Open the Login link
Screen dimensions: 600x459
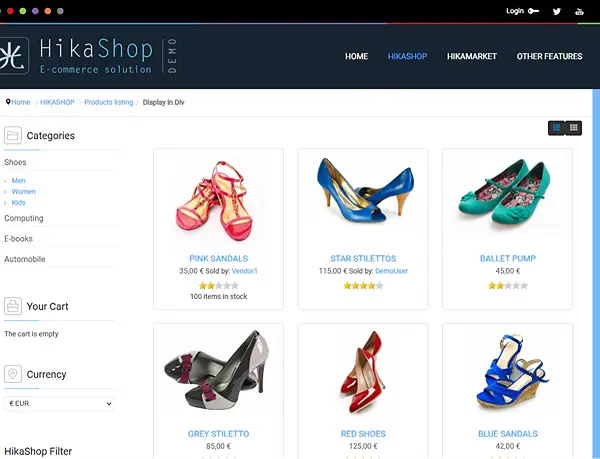515,11
